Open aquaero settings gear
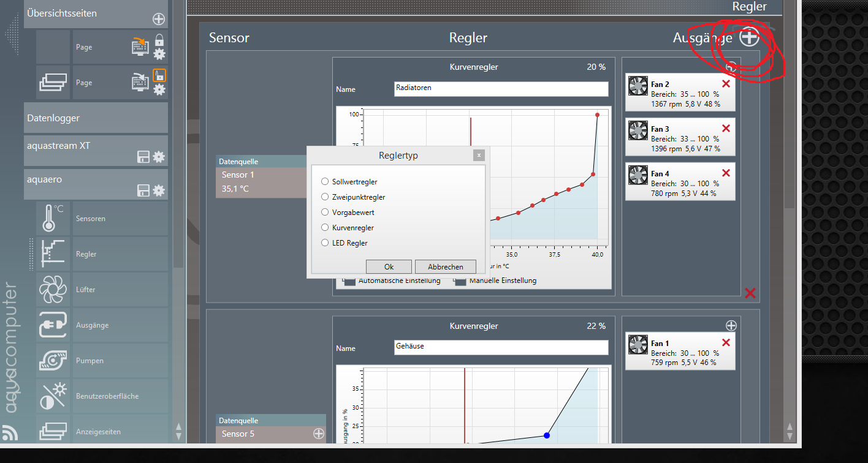 point(159,190)
